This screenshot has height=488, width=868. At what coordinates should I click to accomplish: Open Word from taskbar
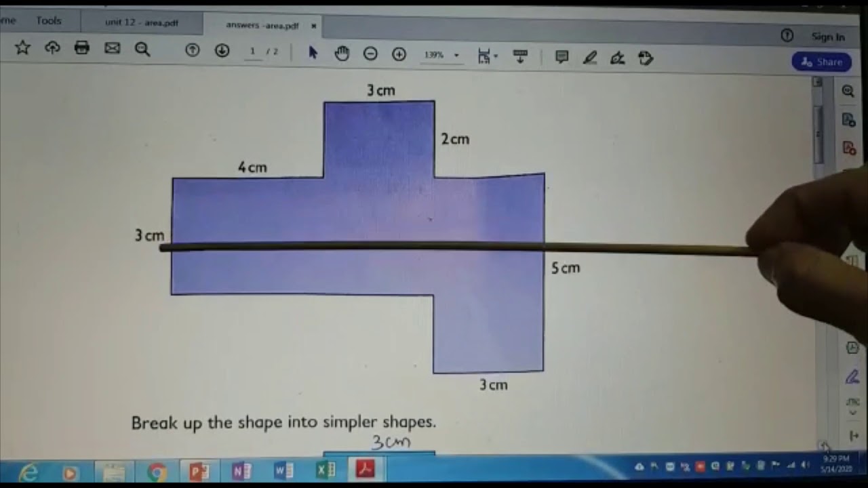283,470
